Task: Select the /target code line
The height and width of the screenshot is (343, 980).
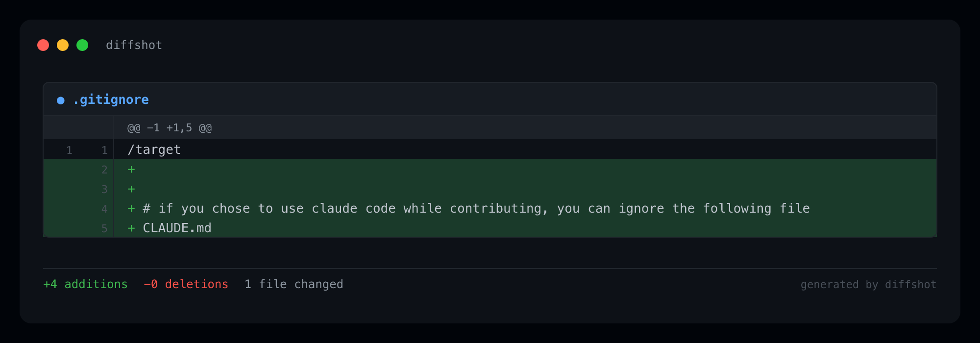Action: coord(154,150)
